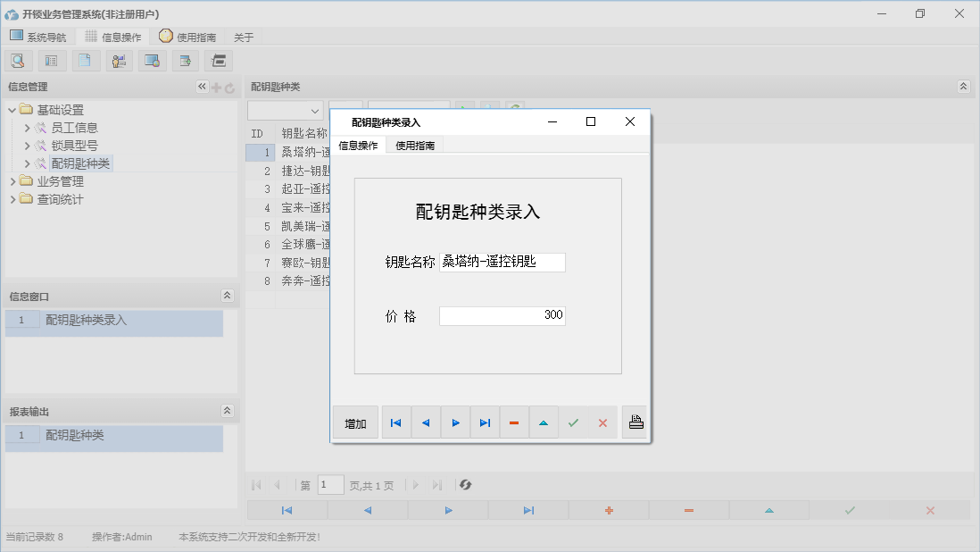Click the printer icon in the dialog
Viewport: 980px width, 552px height.
[635, 422]
